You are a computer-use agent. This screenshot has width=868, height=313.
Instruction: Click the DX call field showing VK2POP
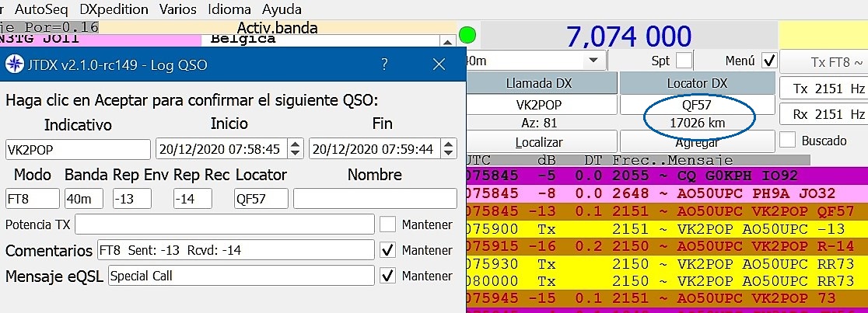pos(541,105)
